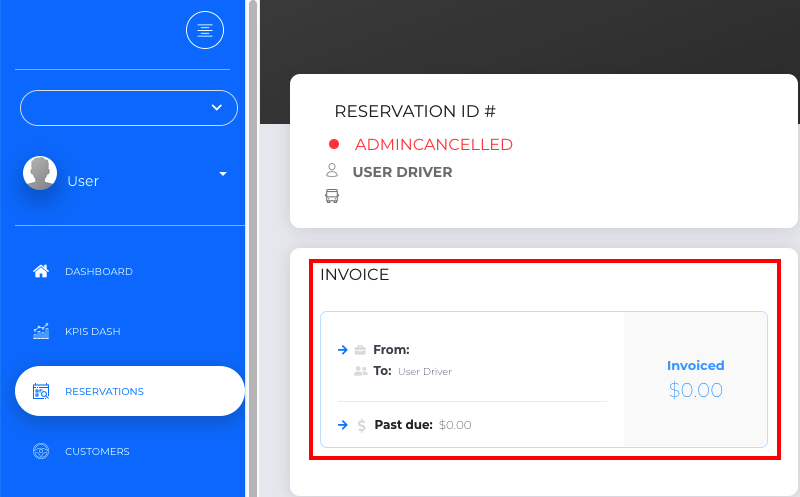Open the empty rounded dropdown selector

pyautogui.click(x=129, y=108)
